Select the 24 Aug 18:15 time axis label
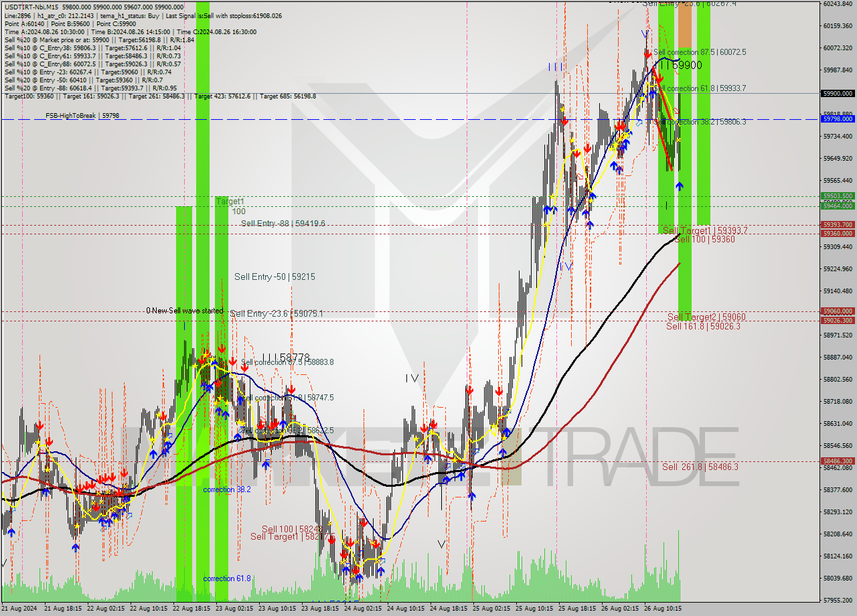 [448, 609]
